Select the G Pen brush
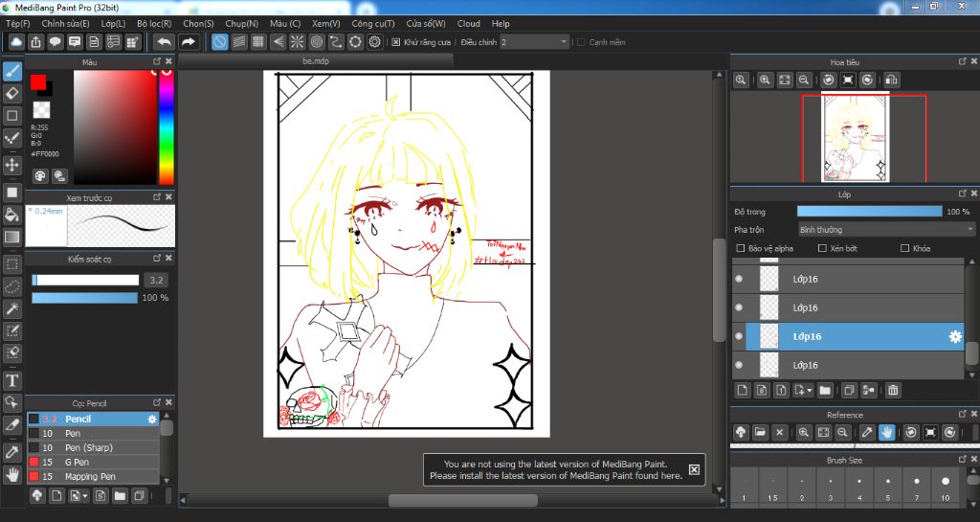The height and width of the screenshot is (522, 980). [x=93, y=462]
